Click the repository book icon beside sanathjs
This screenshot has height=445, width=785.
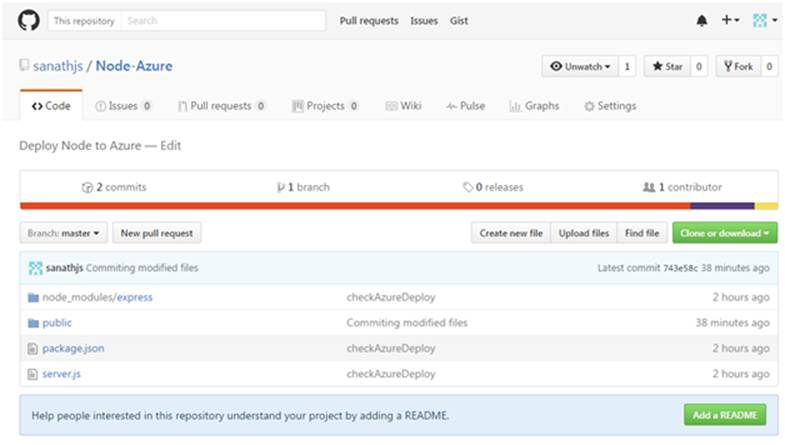coord(24,65)
